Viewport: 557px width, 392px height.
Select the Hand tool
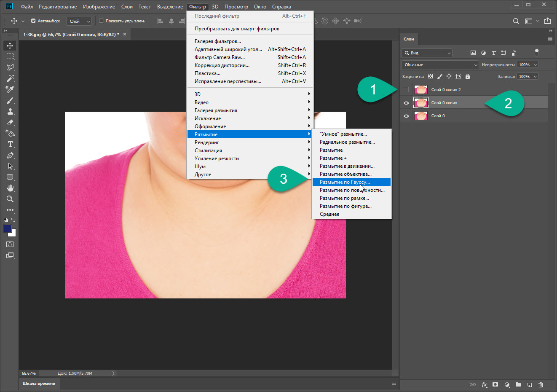coord(10,188)
